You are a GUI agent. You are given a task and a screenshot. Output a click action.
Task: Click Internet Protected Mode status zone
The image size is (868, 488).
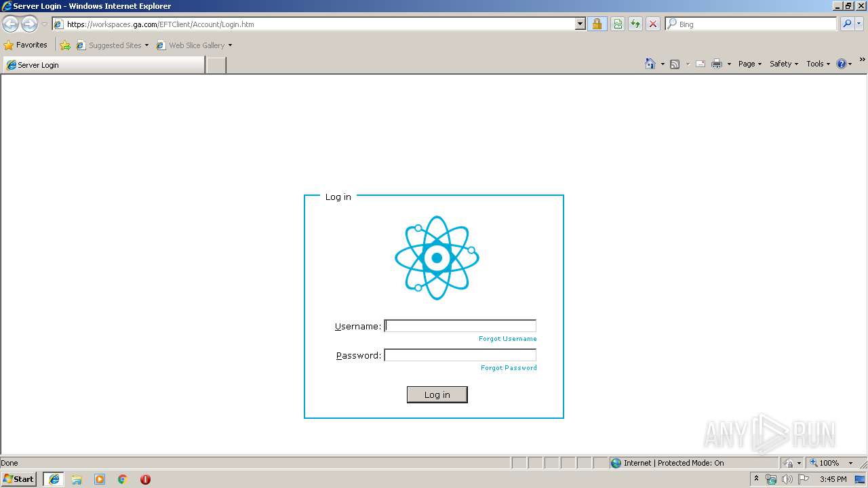[x=668, y=463]
